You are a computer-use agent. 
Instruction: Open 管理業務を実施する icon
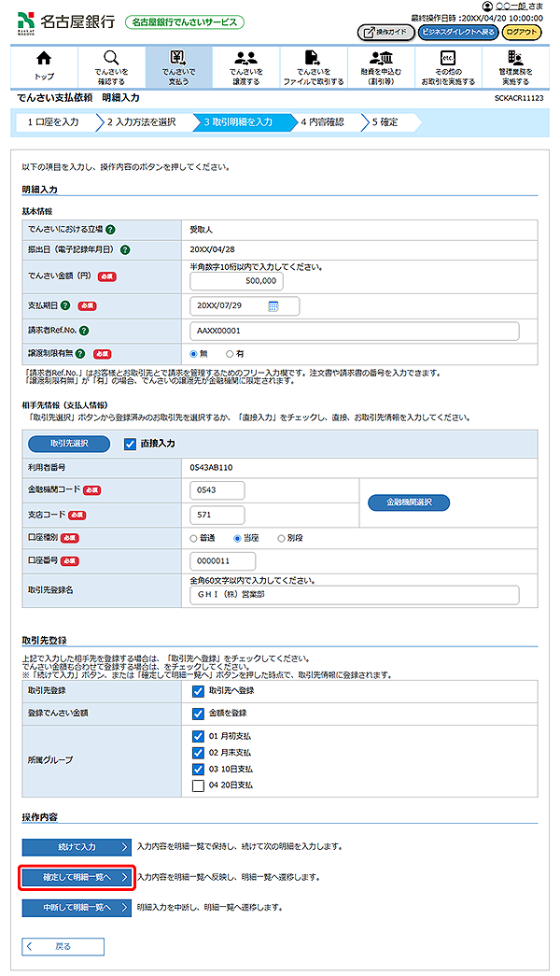pos(514,59)
